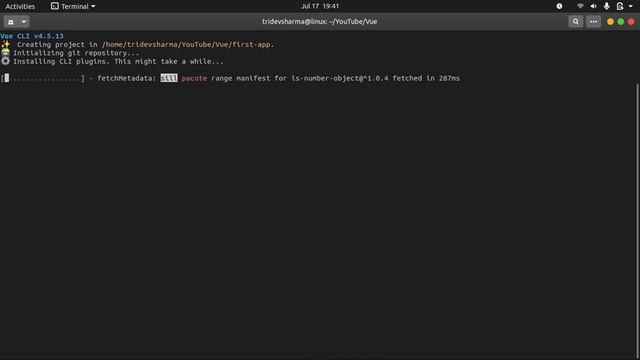Click 'Installing CLI plugins' line
This screenshot has height=360, width=640.
tap(118, 62)
